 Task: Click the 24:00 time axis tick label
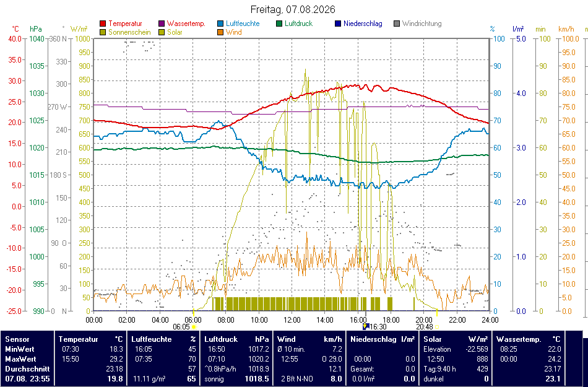(x=490, y=320)
